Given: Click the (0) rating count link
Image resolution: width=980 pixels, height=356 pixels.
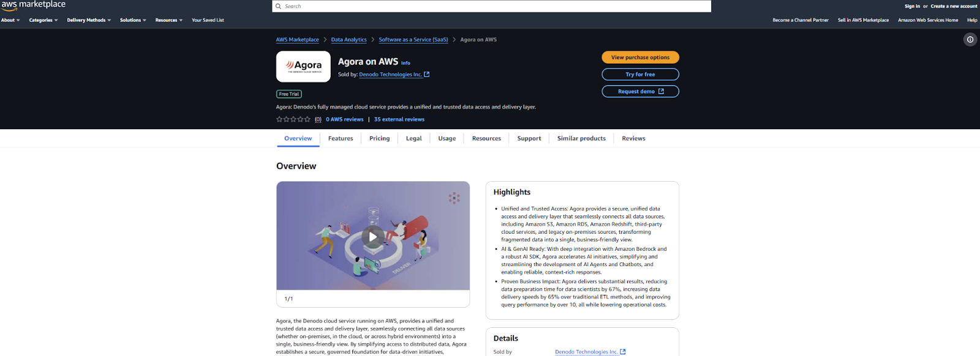Looking at the screenshot, I should pos(318,119).
